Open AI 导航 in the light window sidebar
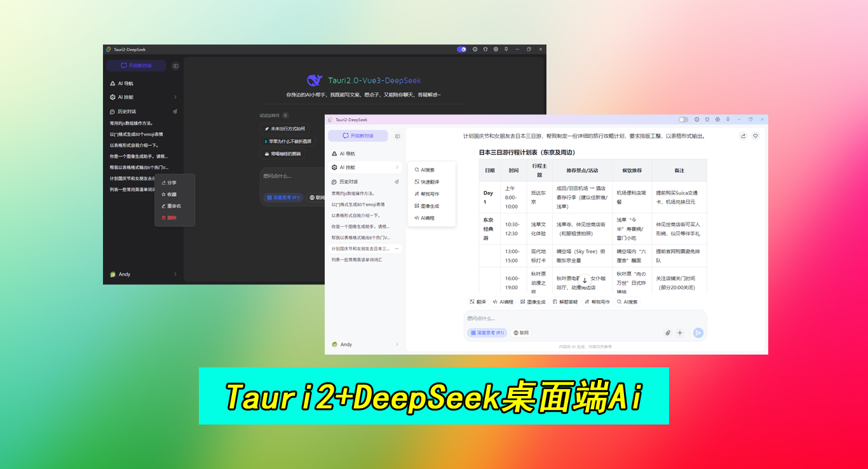Viewport: 868px width, 469px height. tap(365, 153)
